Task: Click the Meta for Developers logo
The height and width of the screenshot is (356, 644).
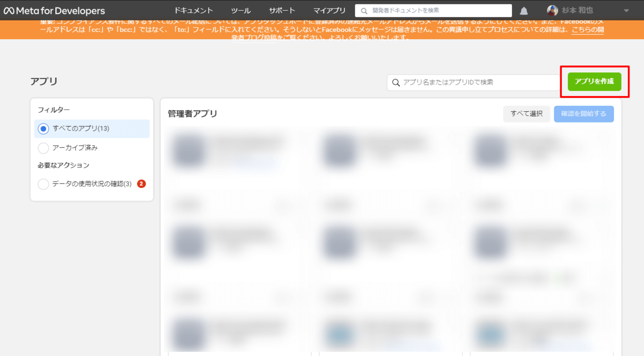Action: tap(54, 11)
